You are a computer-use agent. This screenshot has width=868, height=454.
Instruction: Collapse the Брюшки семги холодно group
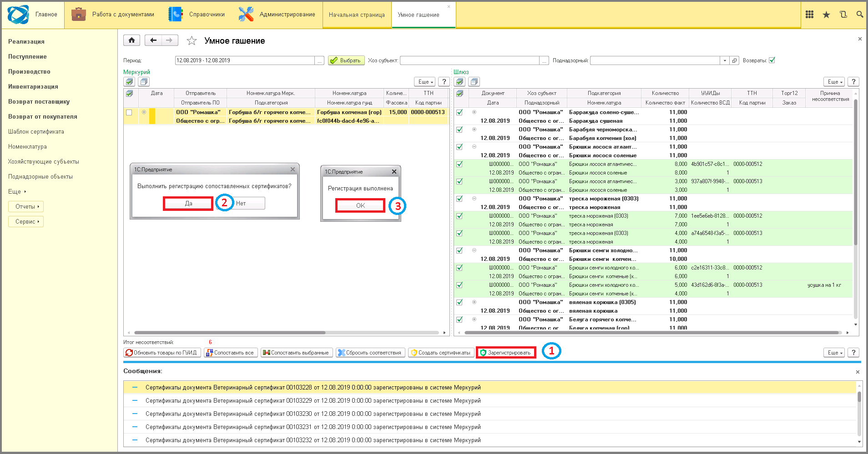pyautogui.click(x=474, y=250)
